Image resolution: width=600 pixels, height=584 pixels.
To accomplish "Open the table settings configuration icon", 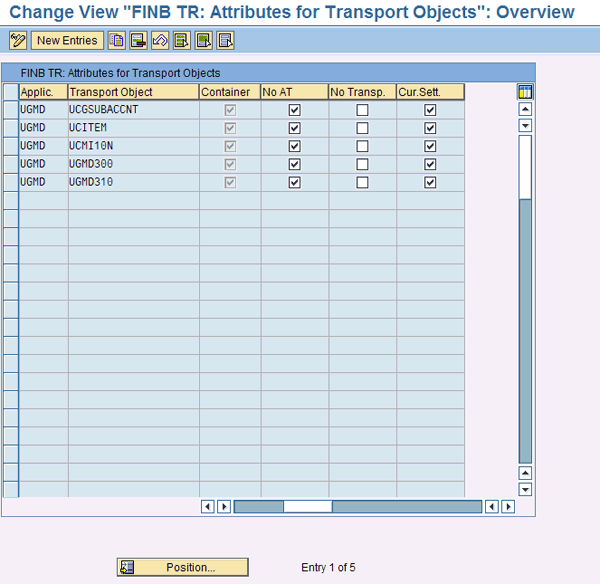I will point(525,92).
